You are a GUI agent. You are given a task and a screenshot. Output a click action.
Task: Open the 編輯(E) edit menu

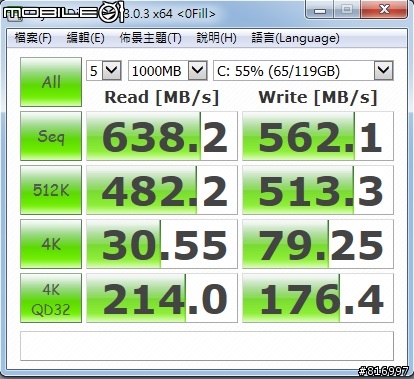tap(86, 38)
